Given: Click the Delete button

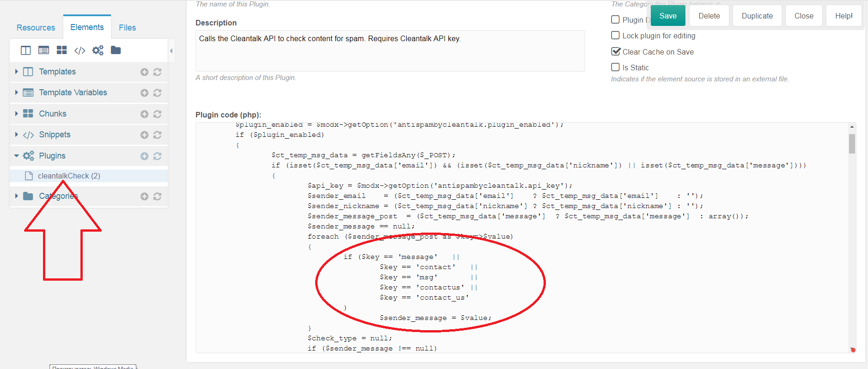Looking at the screenshot, I should (x=709, y=16).
